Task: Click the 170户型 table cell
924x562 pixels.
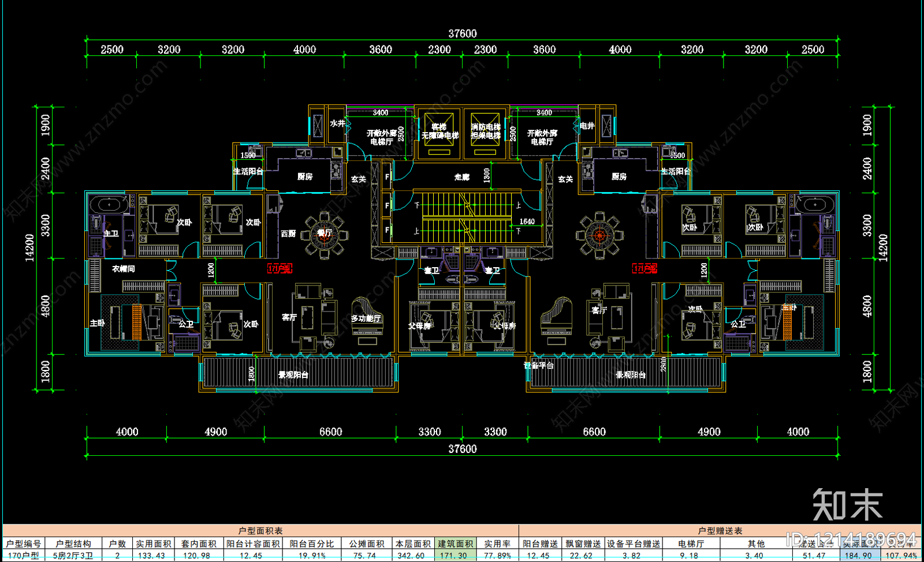Action: tap(24, 556)
